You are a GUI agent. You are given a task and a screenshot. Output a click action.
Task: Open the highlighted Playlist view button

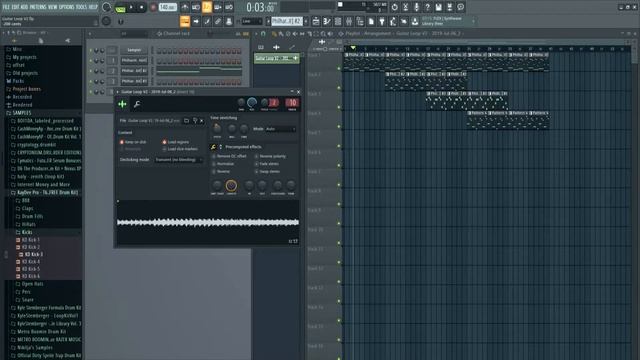pyautogui.click(x=207, y=7)
